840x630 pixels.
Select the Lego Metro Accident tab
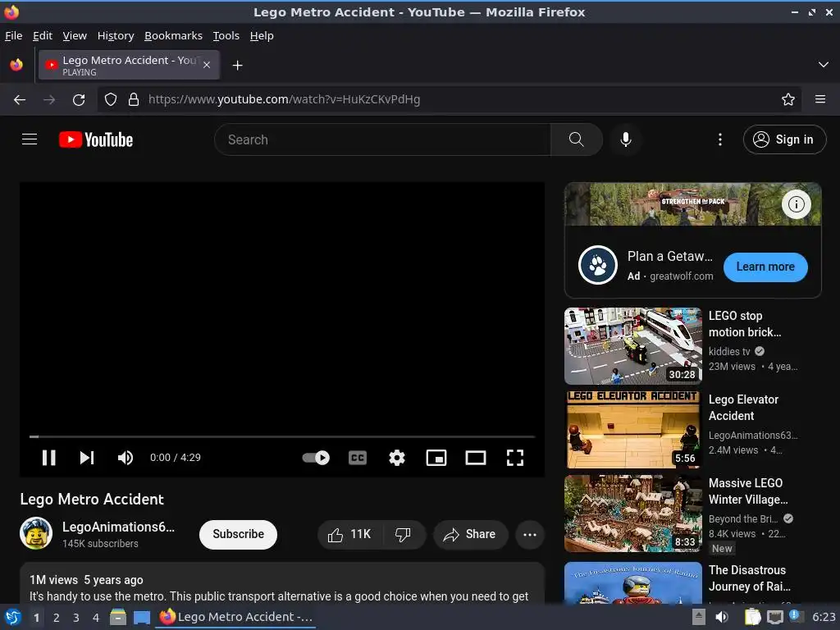129,65
